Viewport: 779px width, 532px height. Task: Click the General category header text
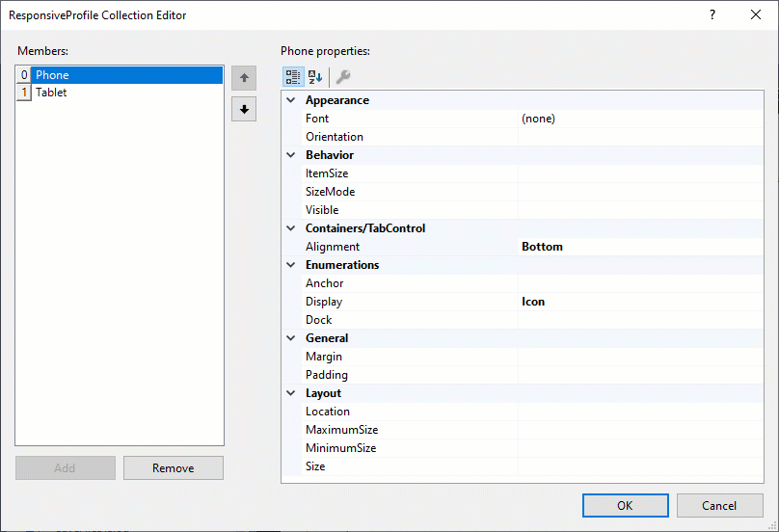(x=327, y=337)
